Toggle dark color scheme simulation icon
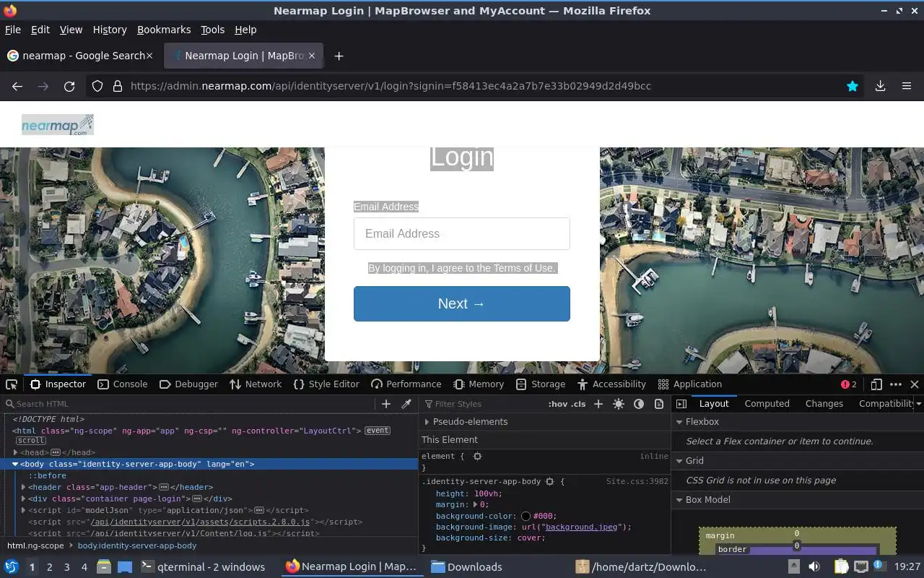The width and height of the screenshot is (924, 578). pyautogui.click(x=639, y=404)
